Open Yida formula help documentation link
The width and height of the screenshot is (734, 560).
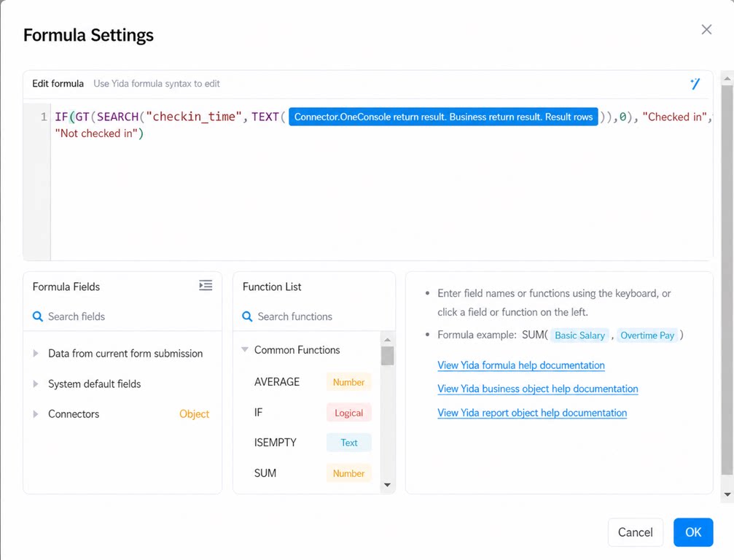(521, 365)
